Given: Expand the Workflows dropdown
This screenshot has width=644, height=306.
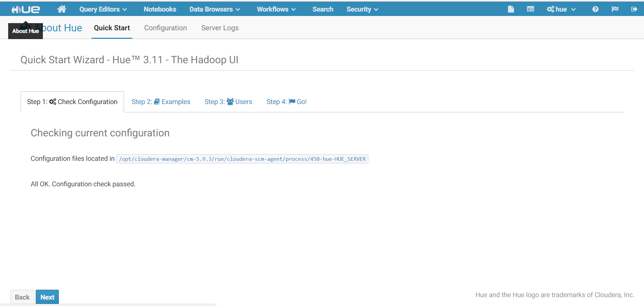Looking at the screenshot, I should point(276,9).
